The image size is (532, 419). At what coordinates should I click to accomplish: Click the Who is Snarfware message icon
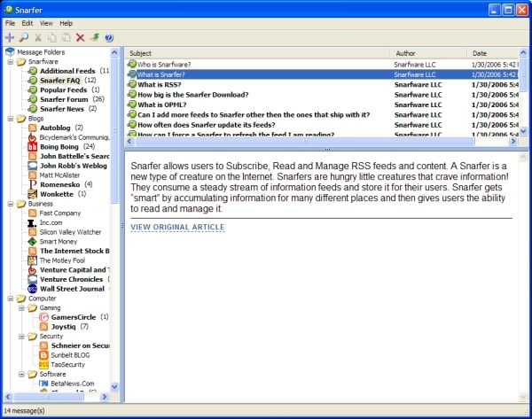(x=131, y=64)
